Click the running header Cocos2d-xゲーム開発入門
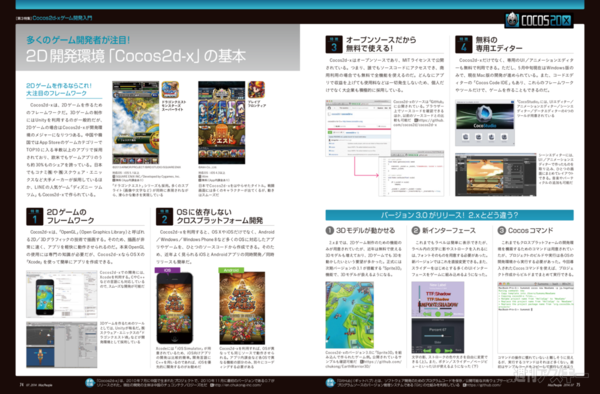Screen dimensions: 600x394 62,18
